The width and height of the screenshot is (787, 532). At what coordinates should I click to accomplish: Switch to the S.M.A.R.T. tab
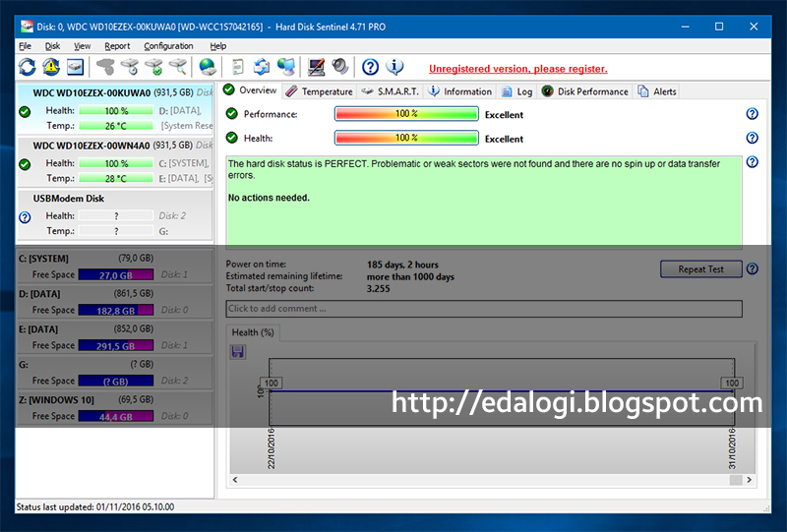390,91
